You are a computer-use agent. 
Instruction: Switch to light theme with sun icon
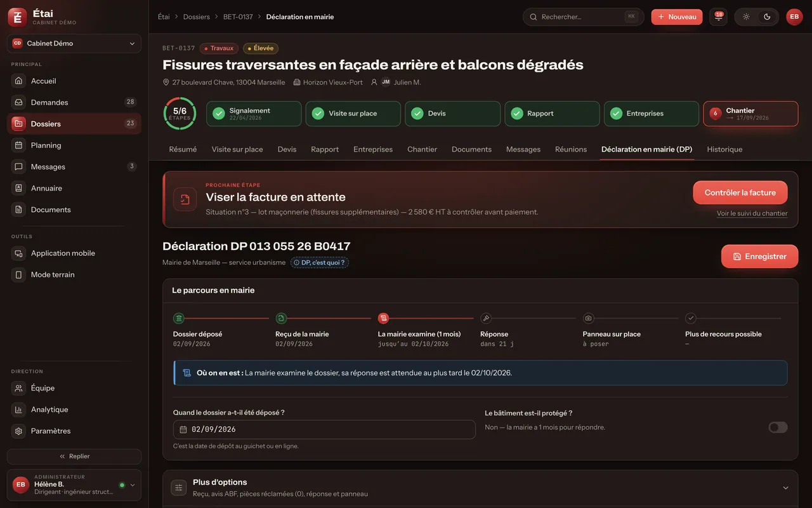[x=746, y=17]
